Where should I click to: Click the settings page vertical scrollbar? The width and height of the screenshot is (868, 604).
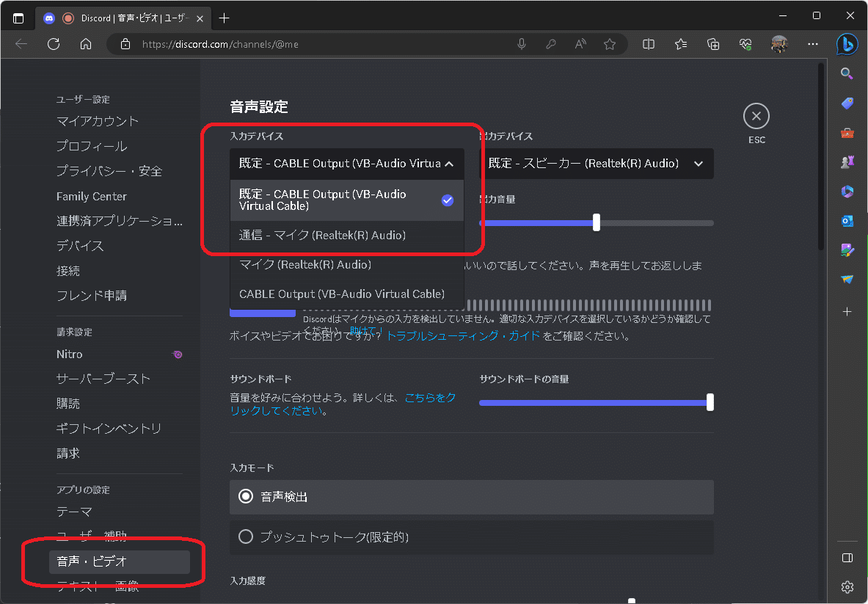(821, 156)
